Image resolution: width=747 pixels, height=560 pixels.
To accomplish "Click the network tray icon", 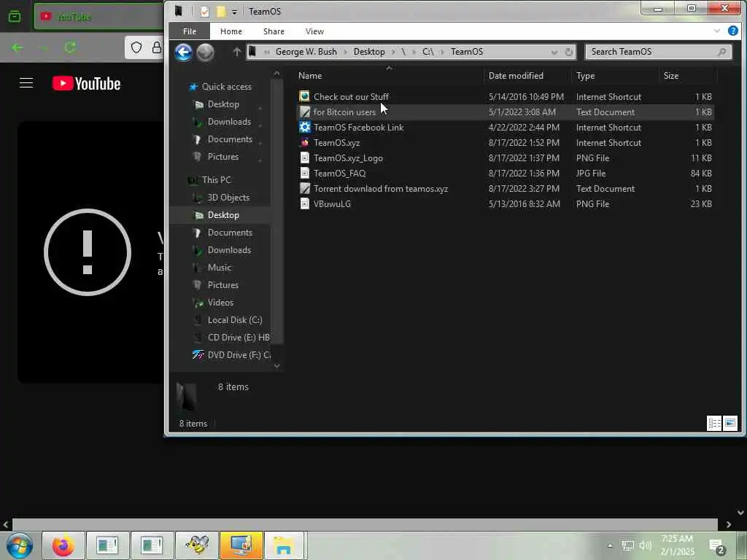I will 627,545.
